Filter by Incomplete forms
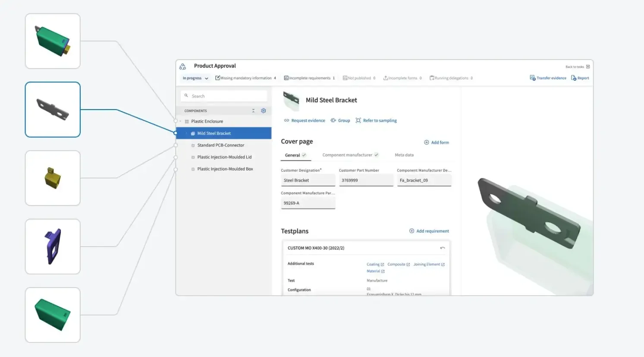Screen dimensions: 644x357 point(402,78)
